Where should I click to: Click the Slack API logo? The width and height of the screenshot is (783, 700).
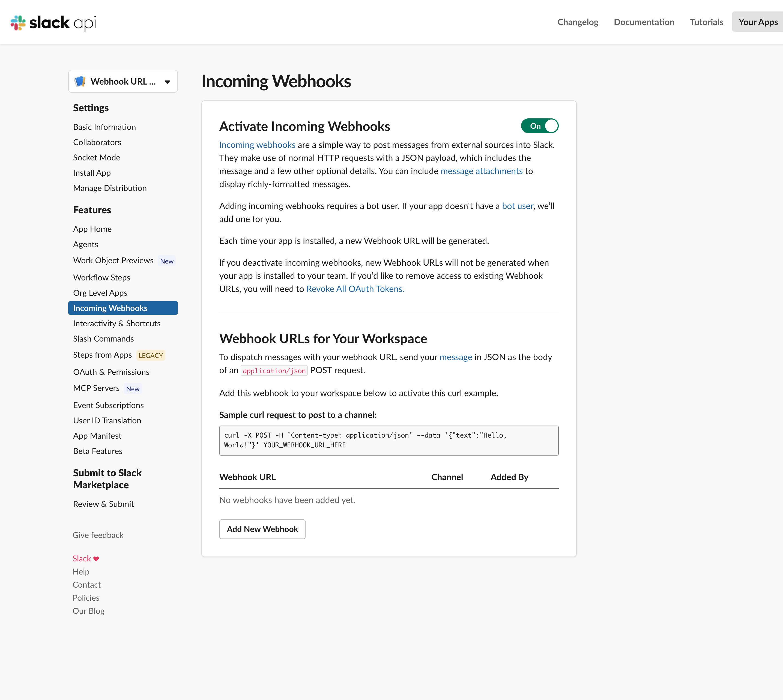[53, 23]
